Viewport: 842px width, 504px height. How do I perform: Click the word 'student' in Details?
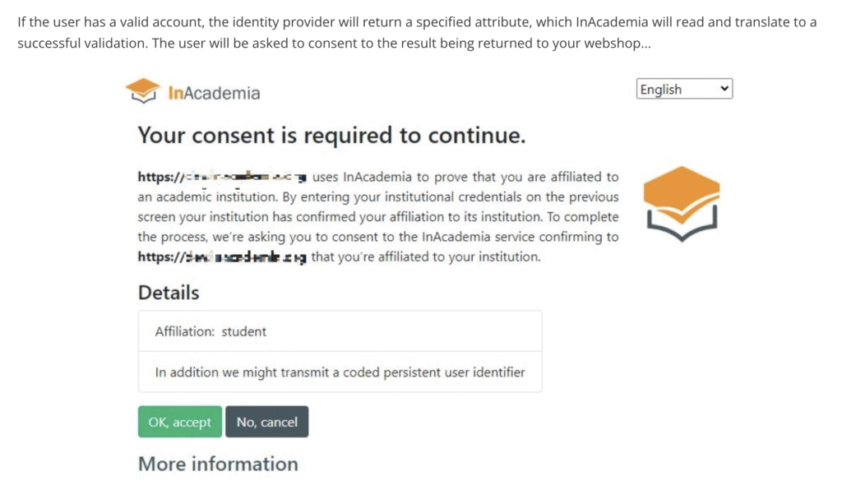point(244,331)
